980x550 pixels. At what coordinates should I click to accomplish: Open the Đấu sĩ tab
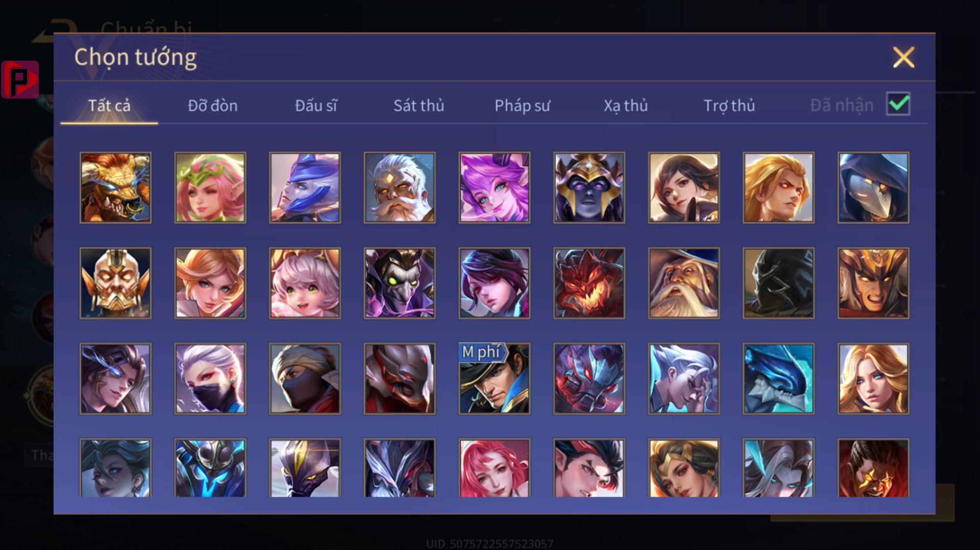point(316,106)
